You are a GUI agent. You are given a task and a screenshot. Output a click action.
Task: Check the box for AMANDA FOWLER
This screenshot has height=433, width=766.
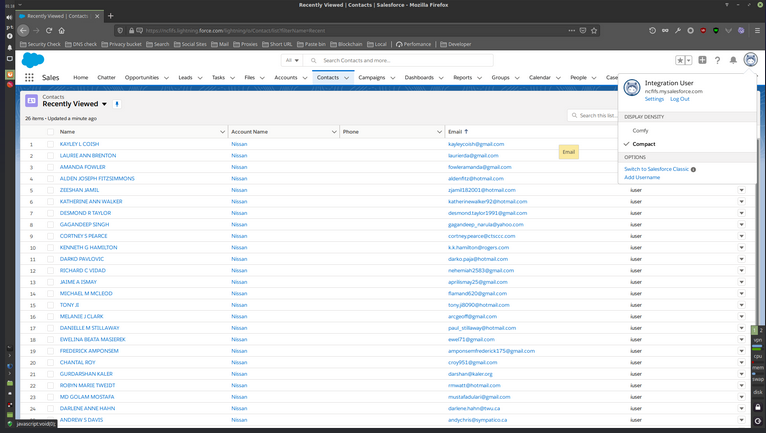pos(50,167)
